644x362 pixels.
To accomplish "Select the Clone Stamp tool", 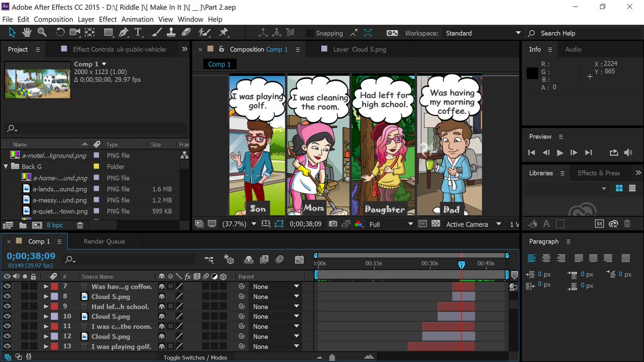I will (x=171, y=33).
